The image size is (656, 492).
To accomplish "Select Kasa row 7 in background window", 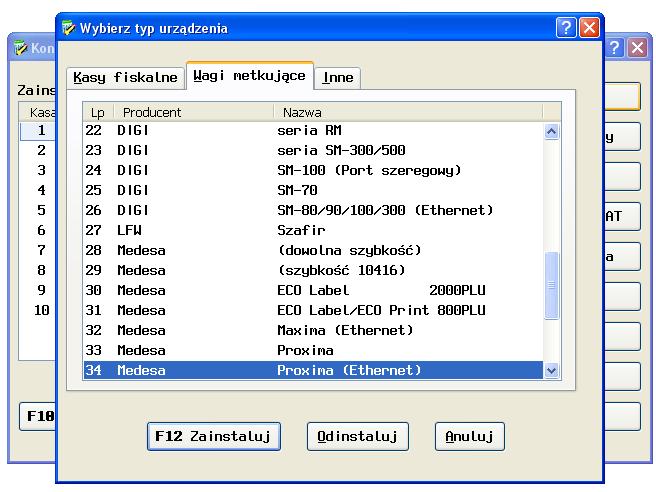I will pos(38,250).
